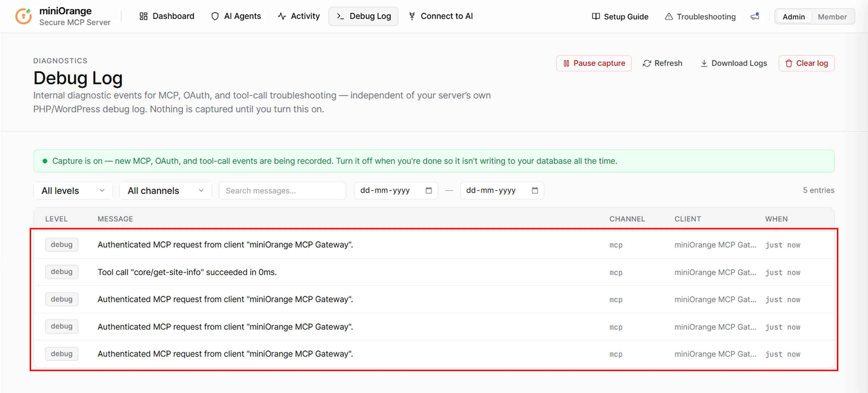Open the announcements megaphone icon
This screenshot has height=393, width=868.
pos(755,17)
